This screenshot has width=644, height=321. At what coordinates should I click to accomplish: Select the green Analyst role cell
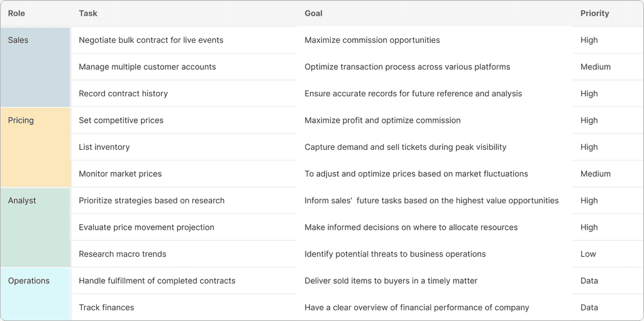coord(35,227)
